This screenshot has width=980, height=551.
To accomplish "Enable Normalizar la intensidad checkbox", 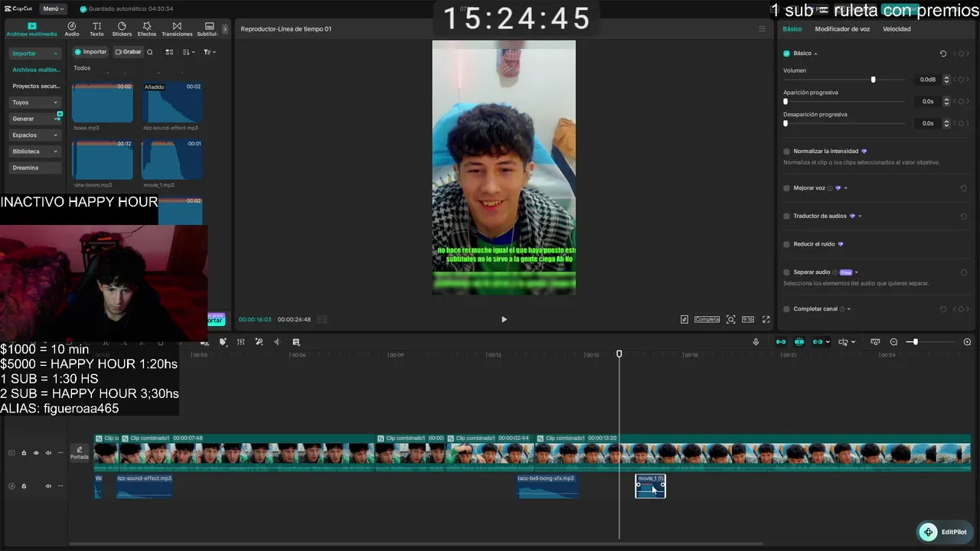I will point(786,152).
